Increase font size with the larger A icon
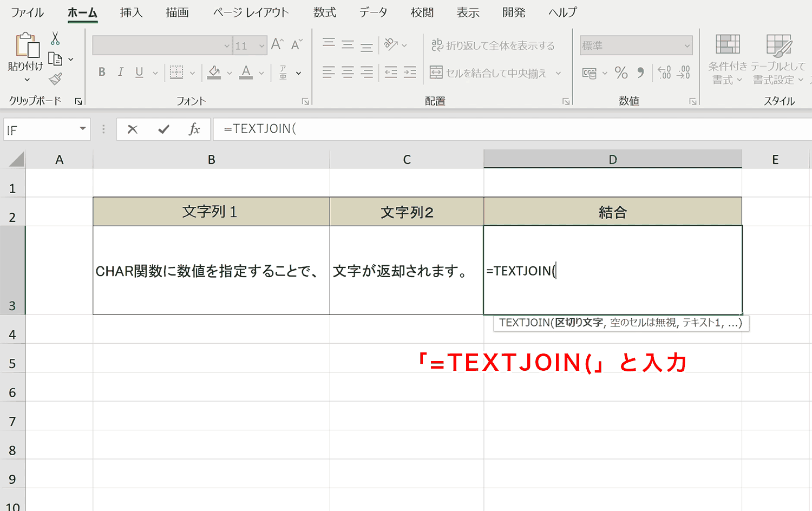The width and height of the screenshot is (812, 511). [x=277, y=44]
